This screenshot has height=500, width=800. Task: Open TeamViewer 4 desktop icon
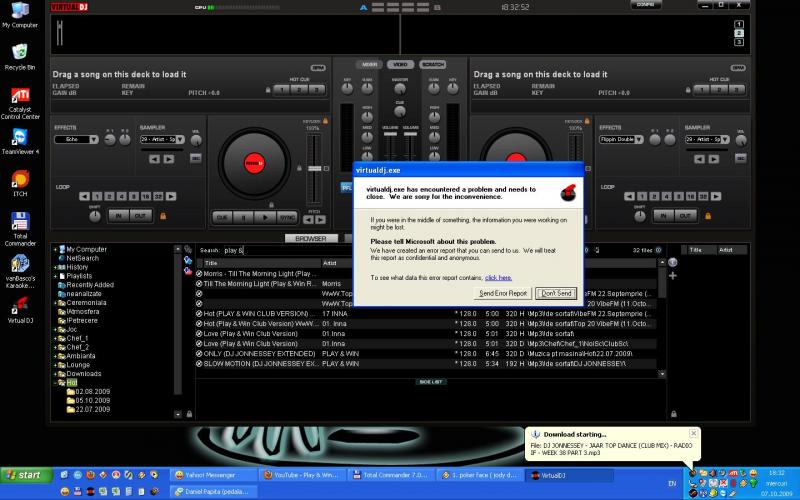coord(20,141)
